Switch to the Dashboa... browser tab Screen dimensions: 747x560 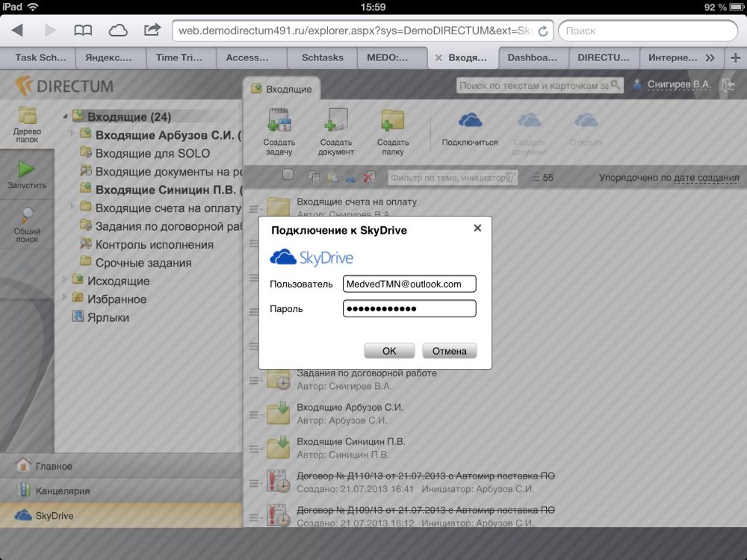coord(532,57)
